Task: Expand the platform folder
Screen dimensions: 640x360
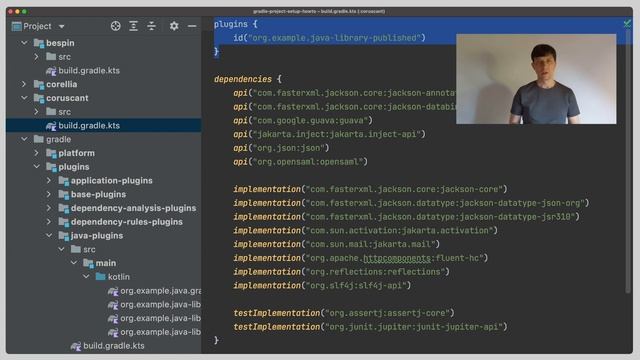Action: pos(36,153)
